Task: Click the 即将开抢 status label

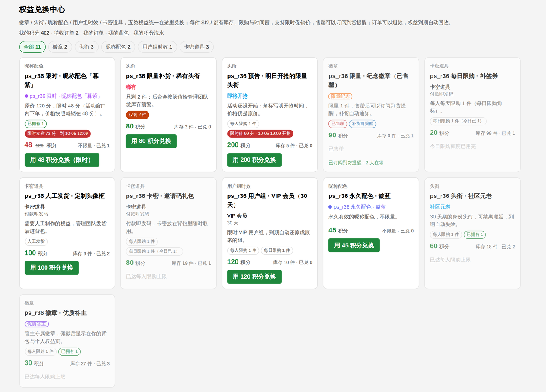Action: click(x=238, y=96)
